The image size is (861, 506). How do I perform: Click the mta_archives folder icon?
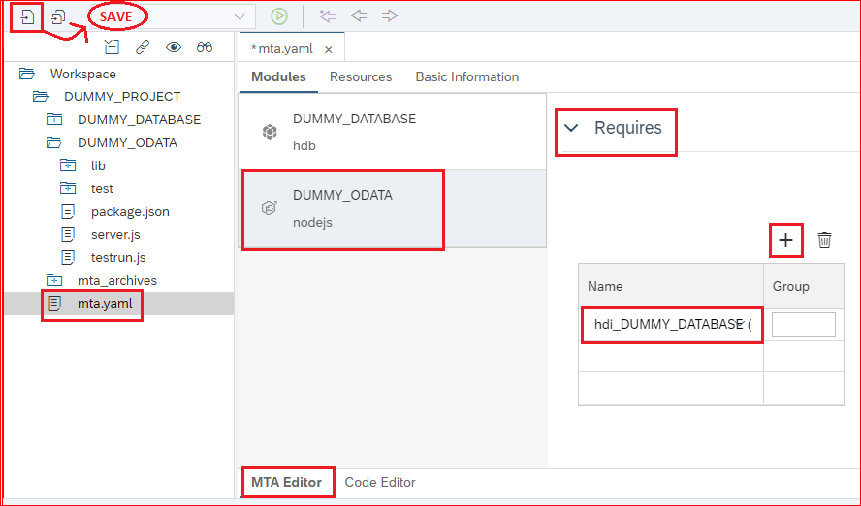[54, 281]
